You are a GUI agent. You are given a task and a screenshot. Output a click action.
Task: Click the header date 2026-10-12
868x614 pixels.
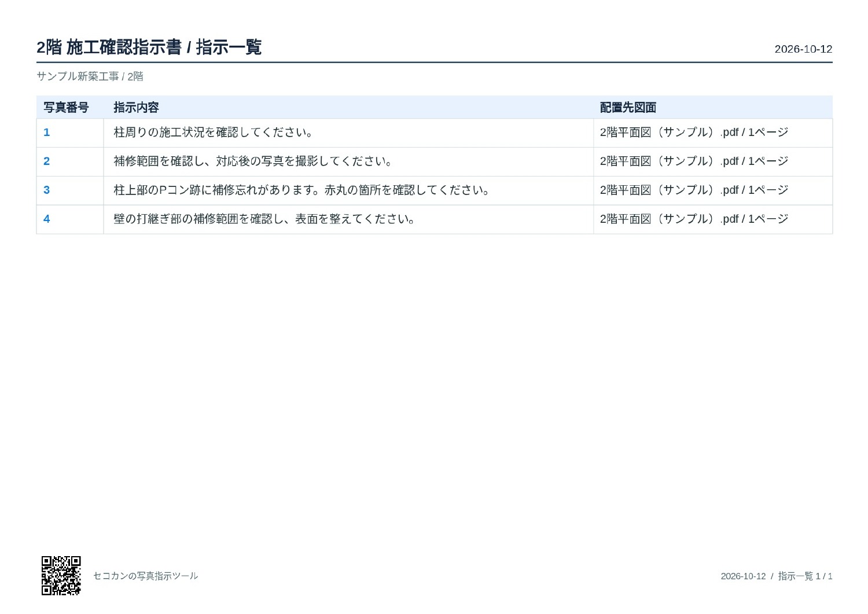coord(803,49)
